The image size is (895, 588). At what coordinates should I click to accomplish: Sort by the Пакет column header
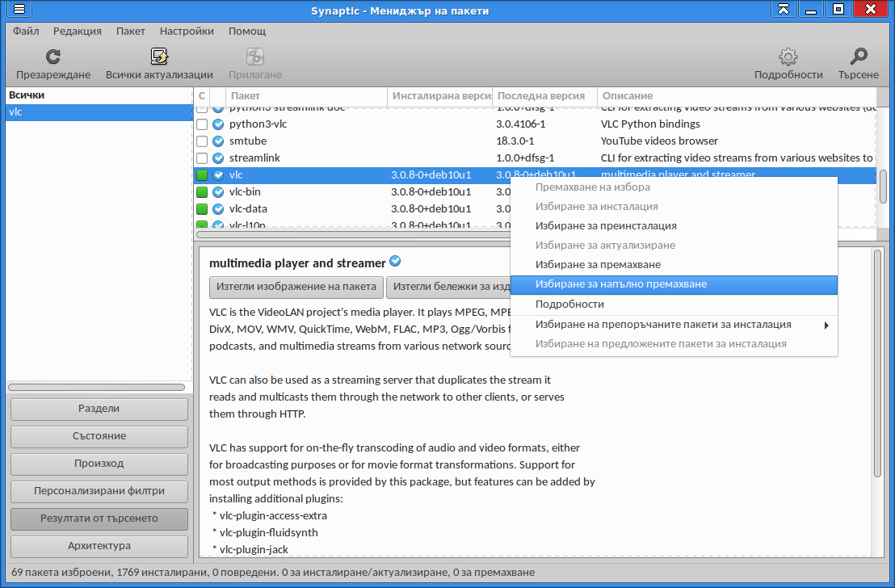(x=307, y=96)
